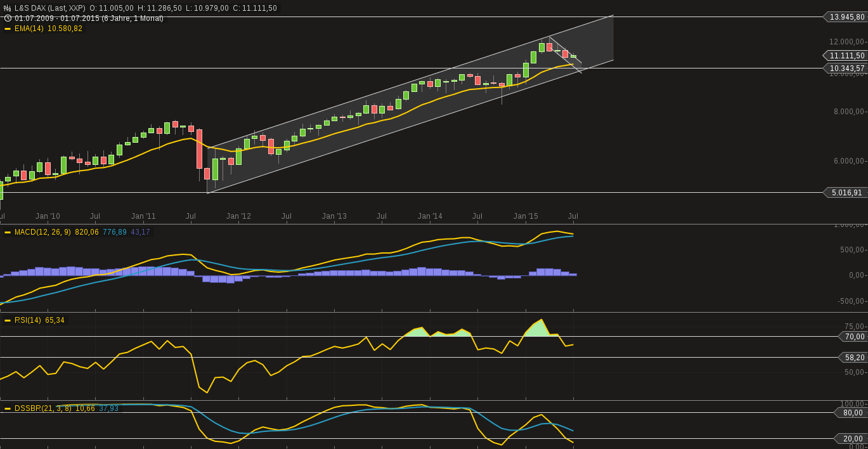Click the Jan '14 time axis label

point(430,216)
